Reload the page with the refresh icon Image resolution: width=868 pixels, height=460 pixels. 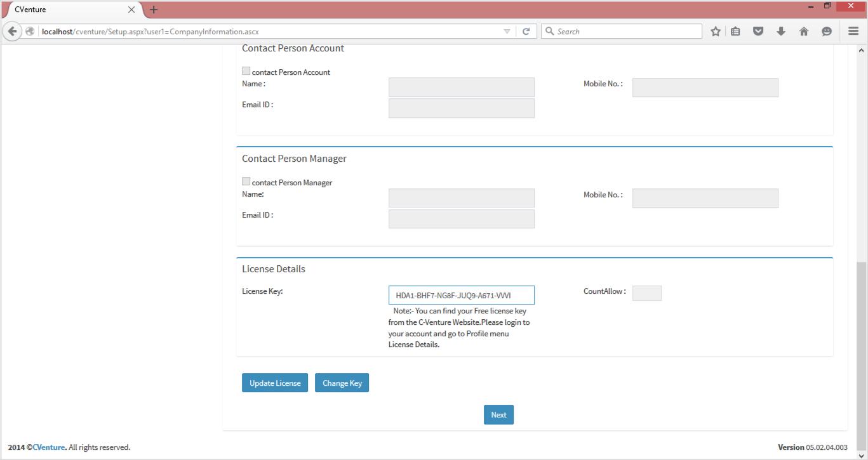pyautogui.click(x=526, y=32)
